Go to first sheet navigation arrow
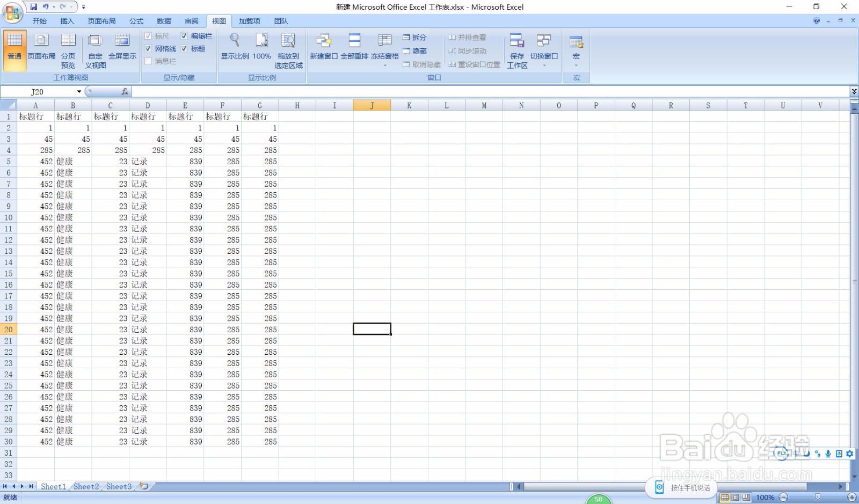The width and height of the screenshot is (859, 504). (5, 486)
